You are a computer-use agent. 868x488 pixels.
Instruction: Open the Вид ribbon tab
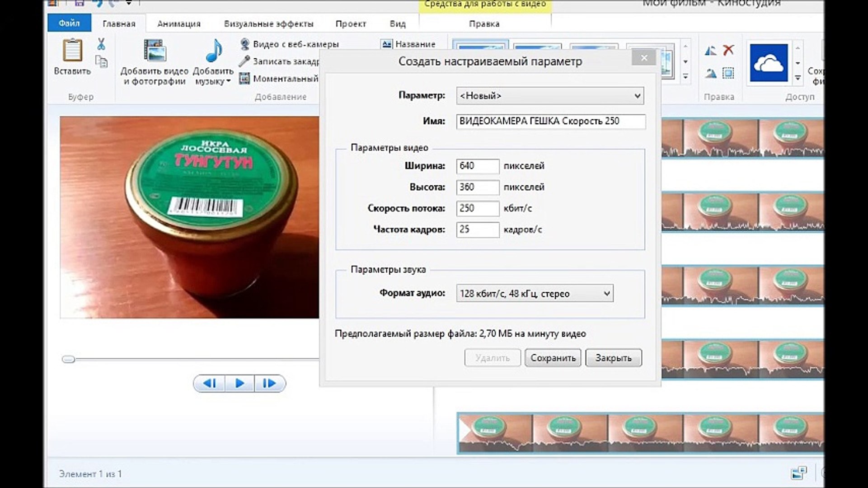coord(398,24)
